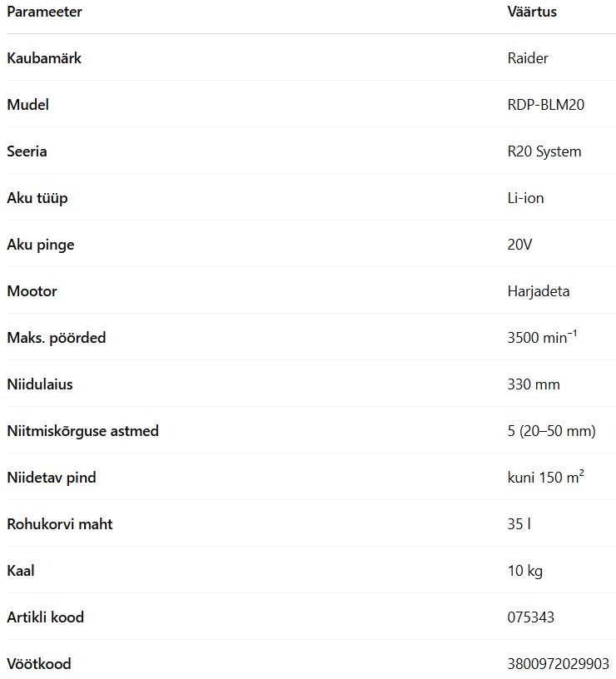This screenshot has width=616, height=679.
Task: Click the 10 kg weight value
Action: coord(525,571)
